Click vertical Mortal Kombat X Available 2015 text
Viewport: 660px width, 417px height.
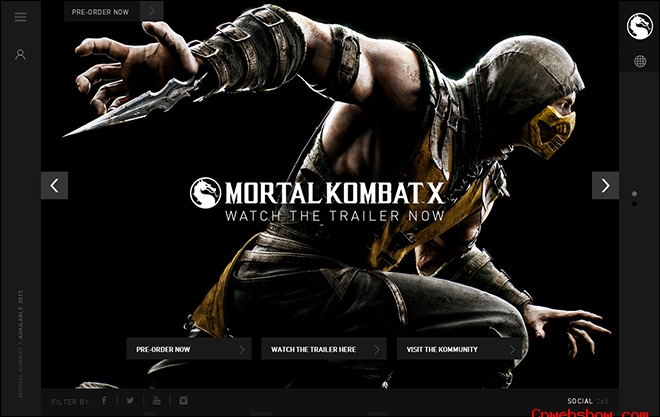21,343
